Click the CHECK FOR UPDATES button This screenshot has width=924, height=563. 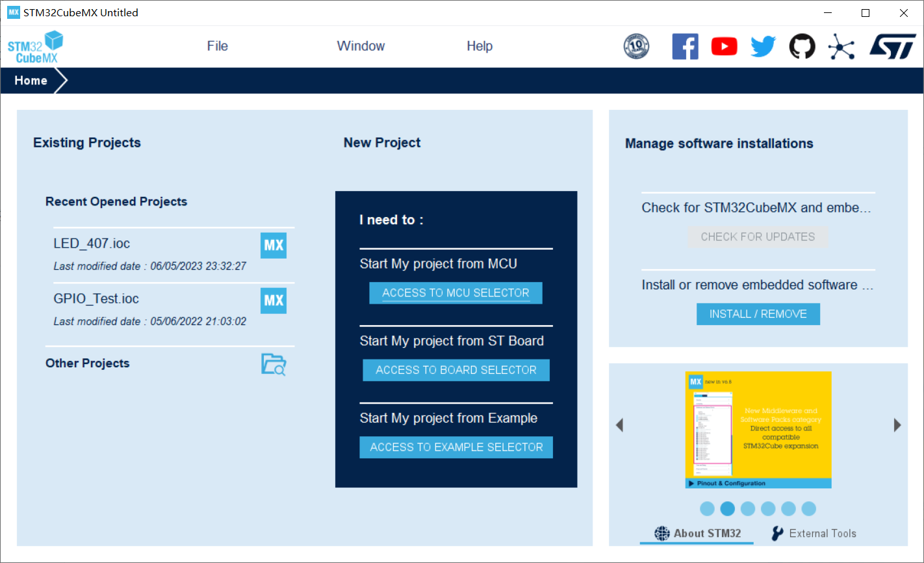point(758,237)
